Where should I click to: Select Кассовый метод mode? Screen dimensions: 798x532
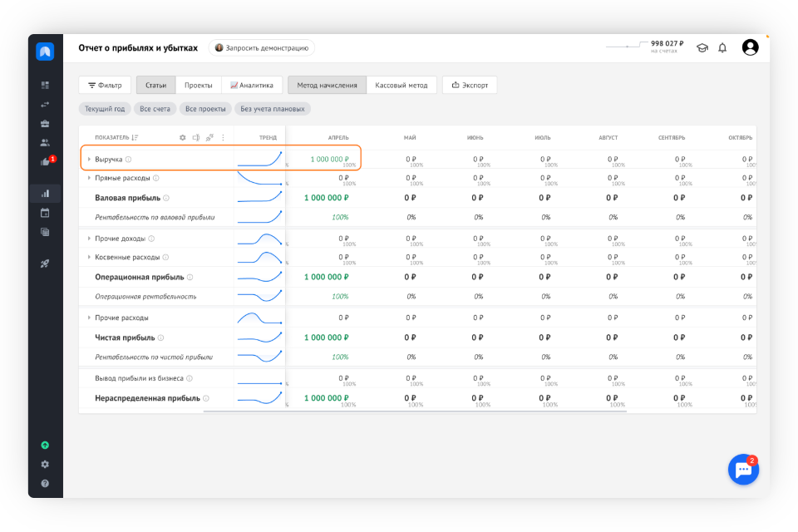click(x=401, y=85)
